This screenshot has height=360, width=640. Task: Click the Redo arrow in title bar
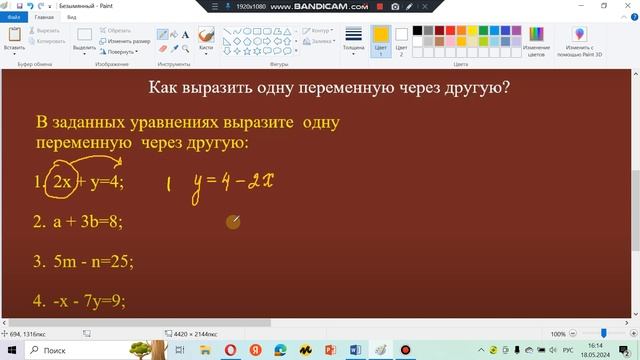(40, 6)
